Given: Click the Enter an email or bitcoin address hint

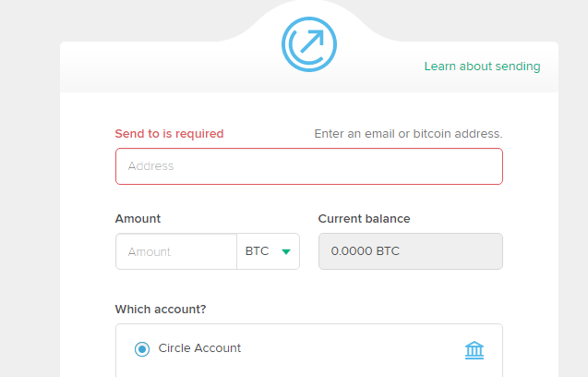Looking at the screenshot, I should coord(408,134).
